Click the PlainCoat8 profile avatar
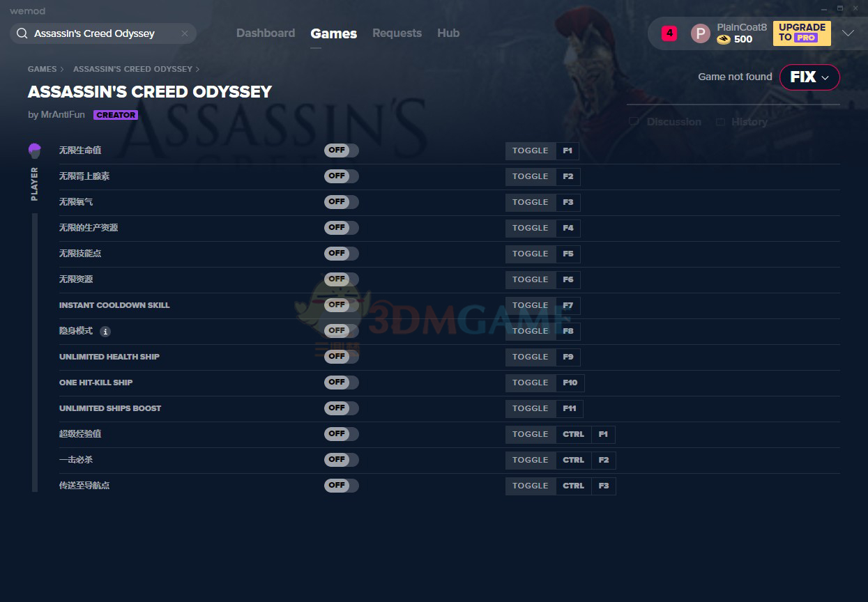 [x=700, y=33]
